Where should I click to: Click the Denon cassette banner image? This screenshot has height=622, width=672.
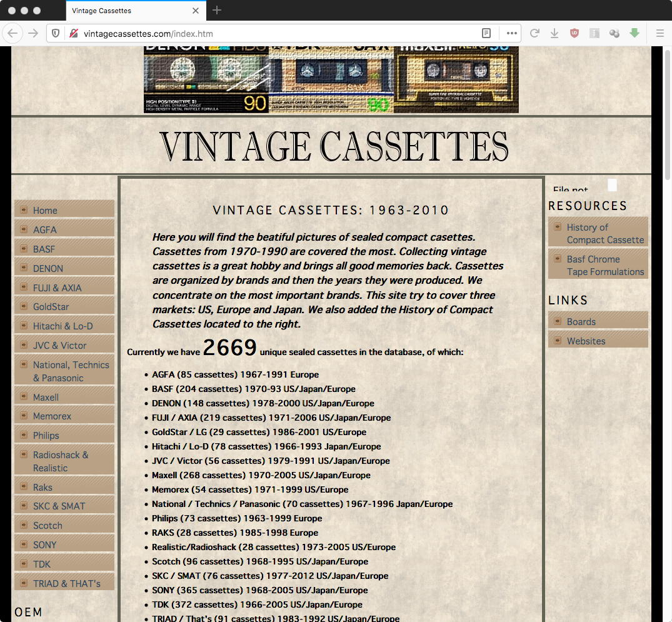point(206,80)
